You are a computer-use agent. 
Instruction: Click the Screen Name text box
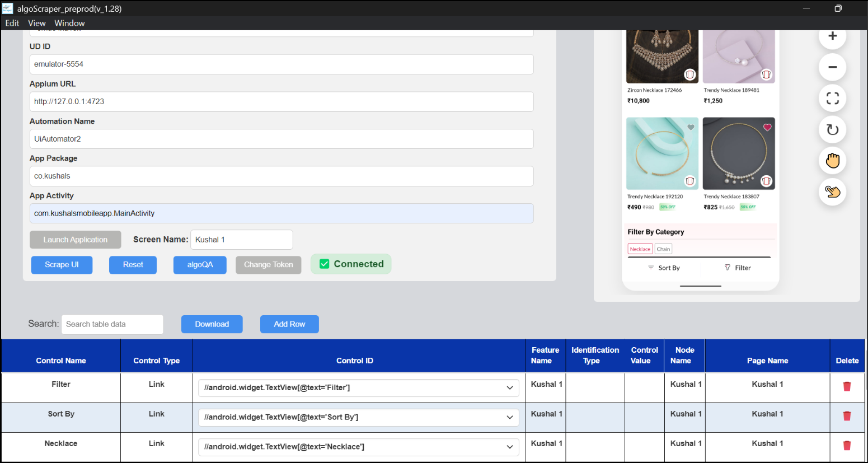tap(242, 240)
